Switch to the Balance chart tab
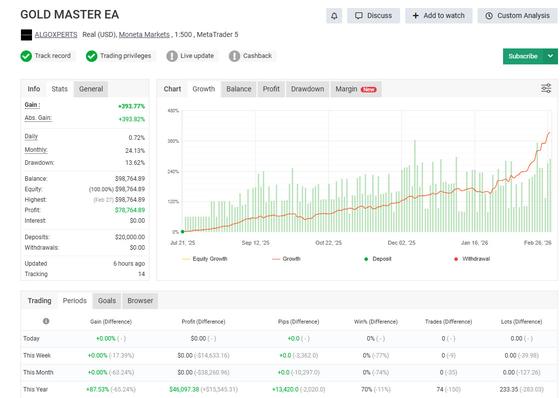Image resolution: width=560 pixels, height=398 pixels. (x=239, y=89)
